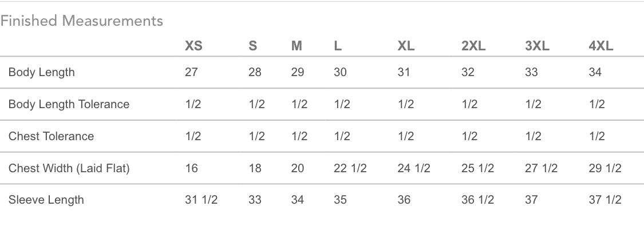Select Sleeve Length value 31 1/2

click(x=202, y=200)
